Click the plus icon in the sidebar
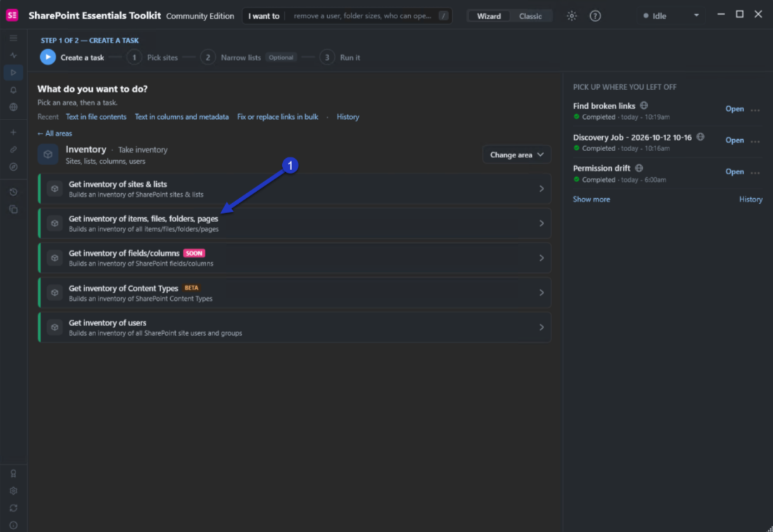773x532 pixels. [x=13, y=132]
